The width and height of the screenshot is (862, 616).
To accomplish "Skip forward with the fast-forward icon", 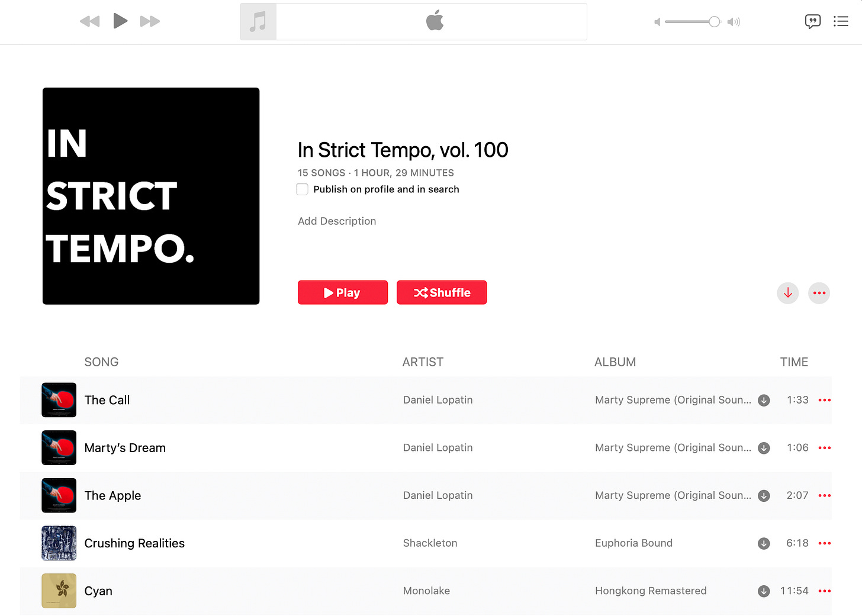I will point(150,21).
